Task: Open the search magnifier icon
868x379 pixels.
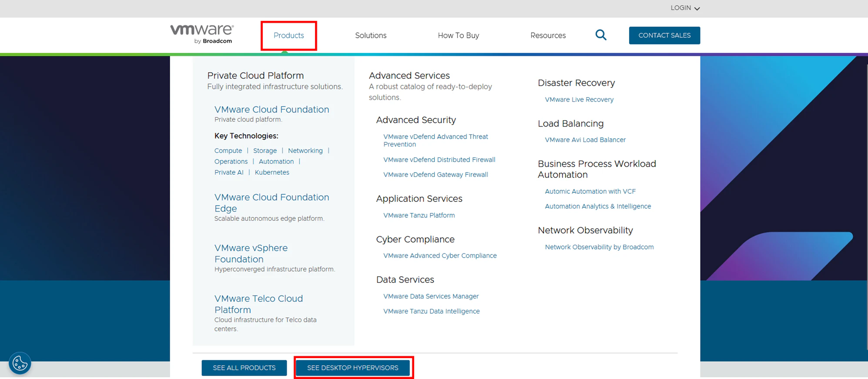Action: (601, 35)
